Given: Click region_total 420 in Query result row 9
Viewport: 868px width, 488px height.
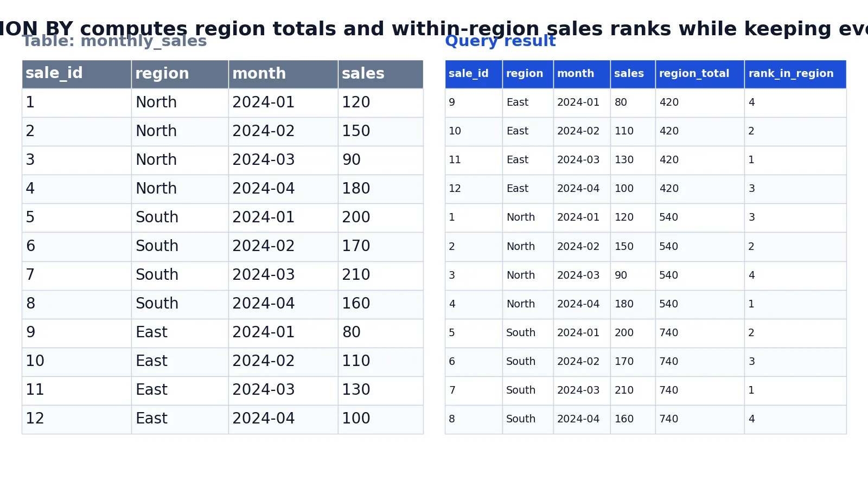Looking at the screenshot, I should click(700, 103).
